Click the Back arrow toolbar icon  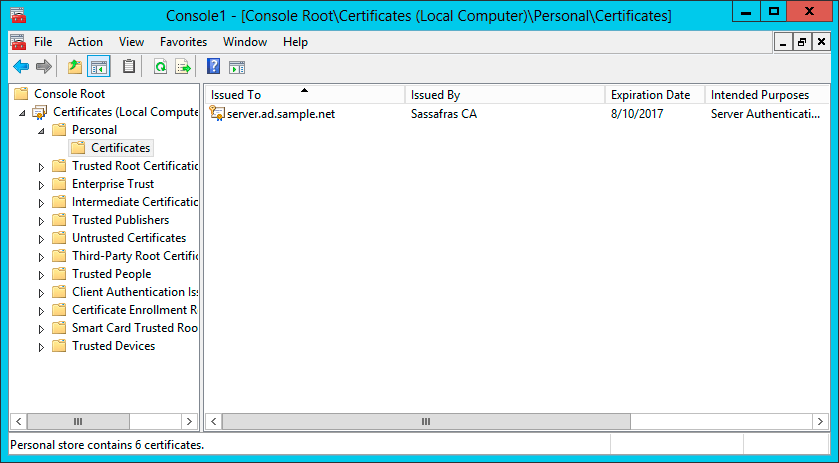[x=21, y=67]
